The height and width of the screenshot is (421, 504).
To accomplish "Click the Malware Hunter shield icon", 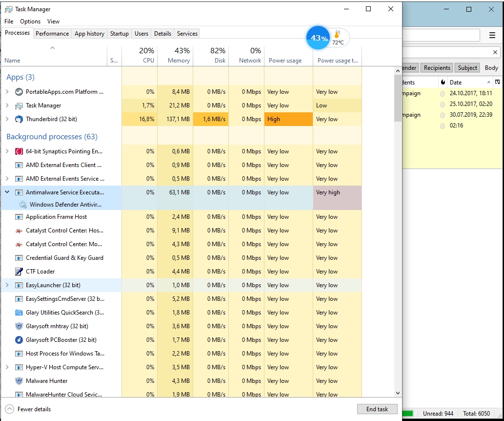I will point(19,381).
